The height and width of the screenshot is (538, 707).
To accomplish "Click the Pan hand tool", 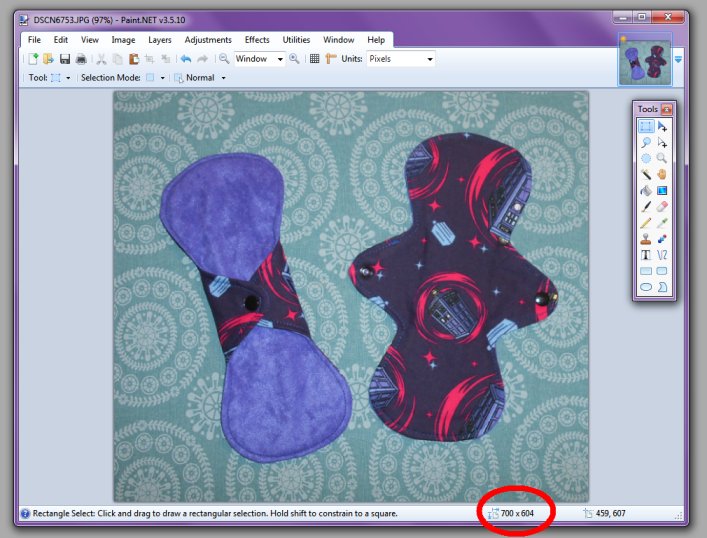I will (662, 174).
